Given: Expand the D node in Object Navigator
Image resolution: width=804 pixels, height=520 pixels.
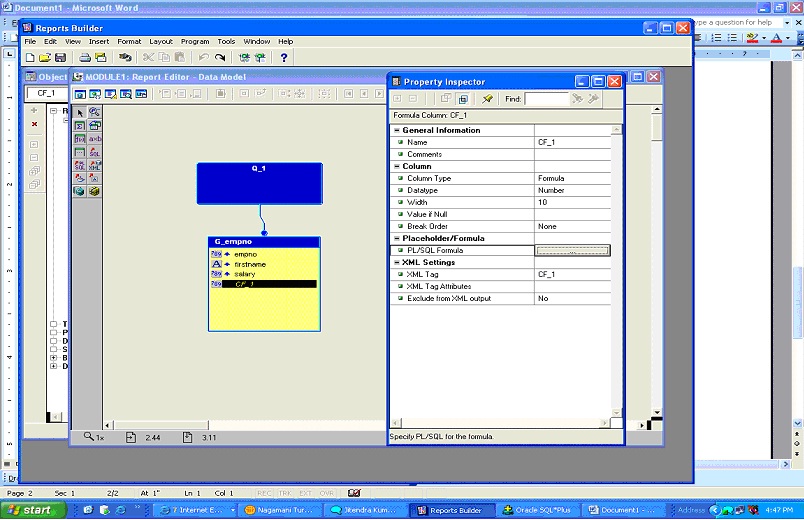Looking at the screenshot, I should click(x=53, y=366).
